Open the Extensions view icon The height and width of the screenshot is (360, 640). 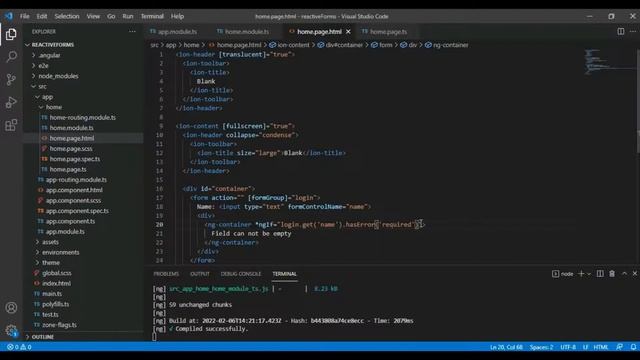(x=11, y=125)
